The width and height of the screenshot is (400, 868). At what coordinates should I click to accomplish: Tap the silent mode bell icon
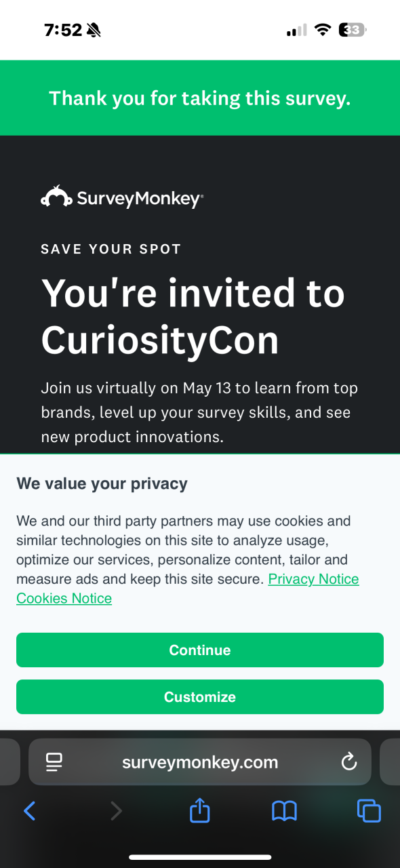[x=94, y=30]
